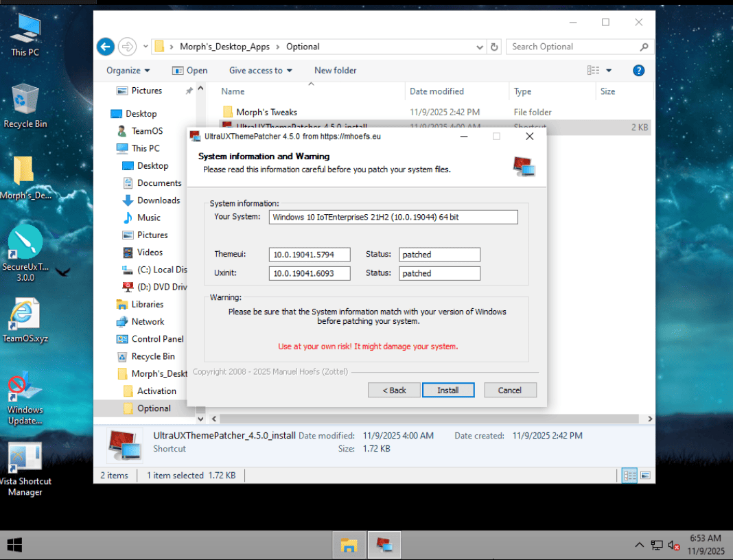Click Install in UltraUXThemePatcher

tap(448, 390)
